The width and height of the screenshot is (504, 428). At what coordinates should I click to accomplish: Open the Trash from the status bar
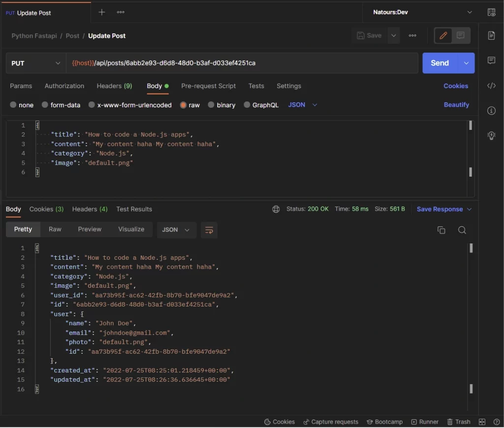tap(459, 422)
